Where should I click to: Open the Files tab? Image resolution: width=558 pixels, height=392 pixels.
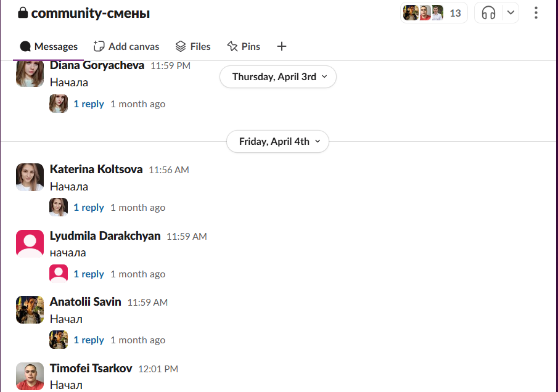pyautogui.click(x=193, y=47)
